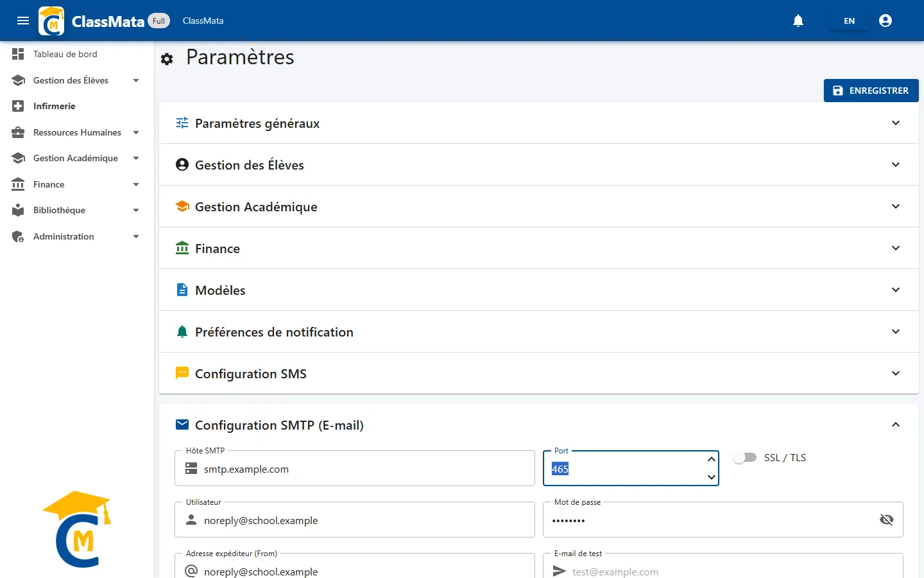Click the @ icon in Adresse expéditeur field
This screenshot has width=924, height=578.
click(x=191, y=571)
